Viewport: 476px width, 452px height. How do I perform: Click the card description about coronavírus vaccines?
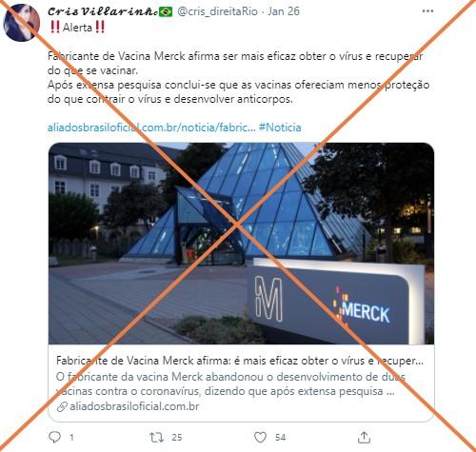click(230, 383)
